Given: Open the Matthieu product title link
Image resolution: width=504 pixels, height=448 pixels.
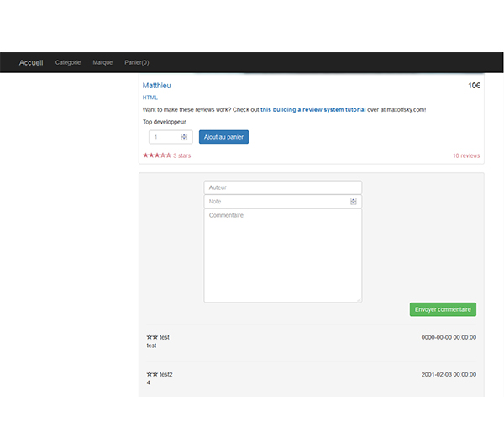Looking at the screenshot, I should pos(157,86).
